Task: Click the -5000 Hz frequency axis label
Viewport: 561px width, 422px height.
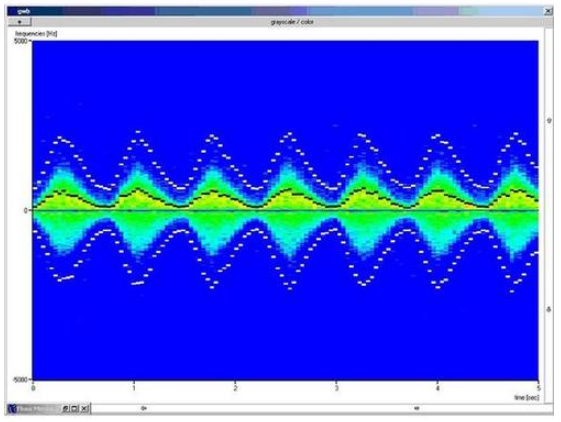Action: click(20, 379)
